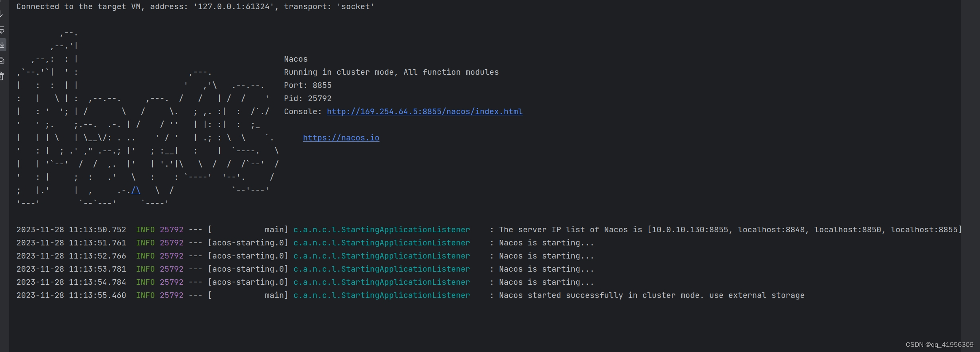Click '[acos-starting.0]' on 11:13:53.781 line

248,269
